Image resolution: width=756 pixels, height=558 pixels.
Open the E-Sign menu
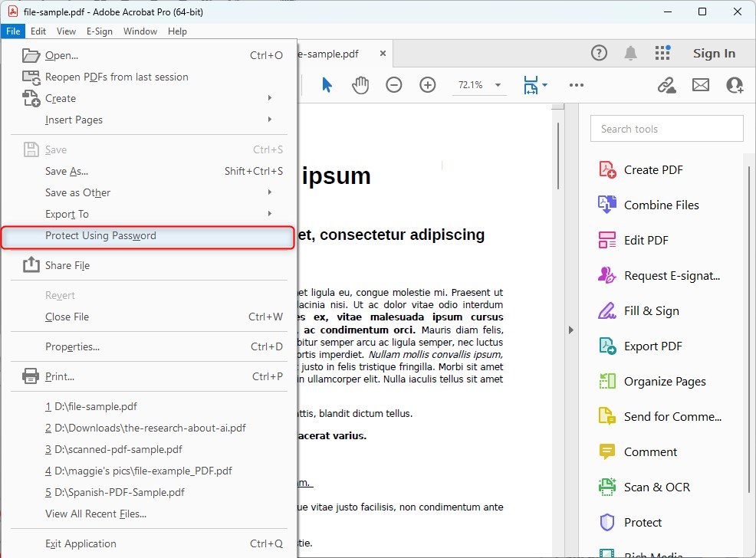[x=99, y=31]
